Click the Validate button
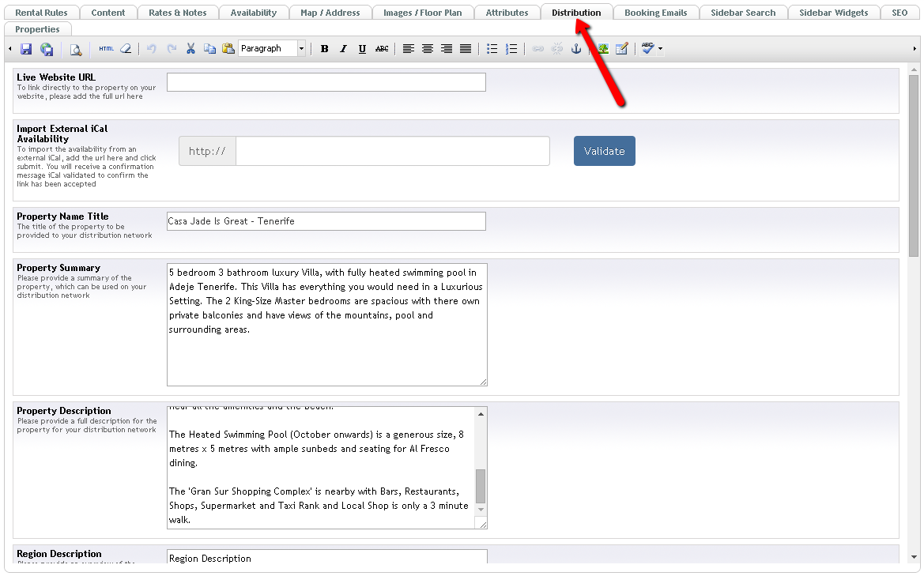The height and width of the screenshot is (576, 924). point(604,151)
